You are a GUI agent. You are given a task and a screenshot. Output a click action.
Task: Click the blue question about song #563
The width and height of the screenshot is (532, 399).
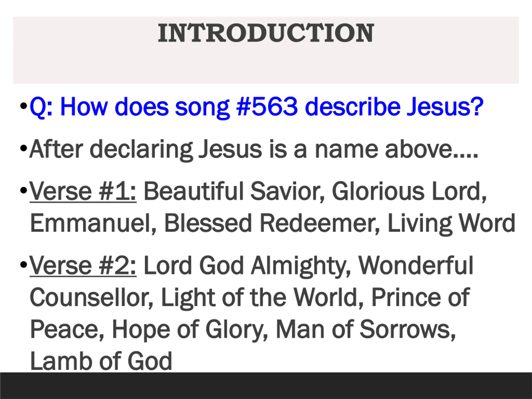pyautogui.click(x=256, y=107)
